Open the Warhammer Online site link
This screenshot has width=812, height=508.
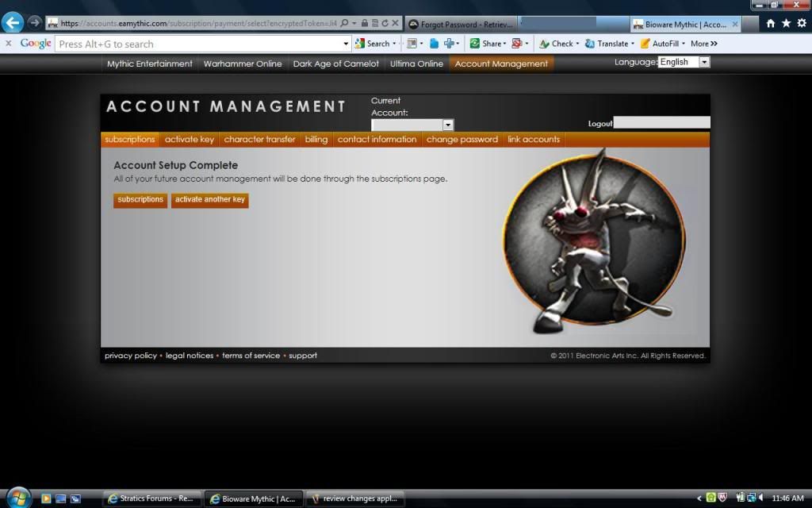[x=243, y=63]
